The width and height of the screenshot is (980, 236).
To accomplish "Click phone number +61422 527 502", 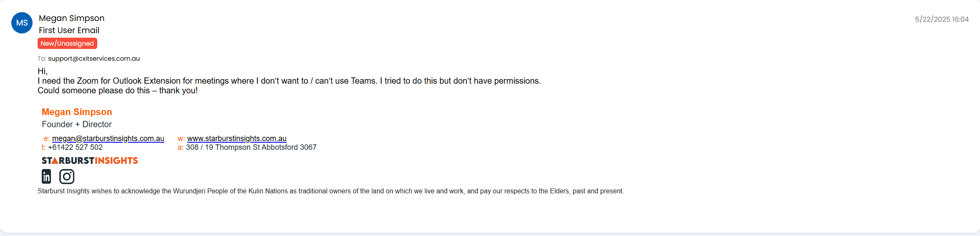I will (x=75, y=147).
